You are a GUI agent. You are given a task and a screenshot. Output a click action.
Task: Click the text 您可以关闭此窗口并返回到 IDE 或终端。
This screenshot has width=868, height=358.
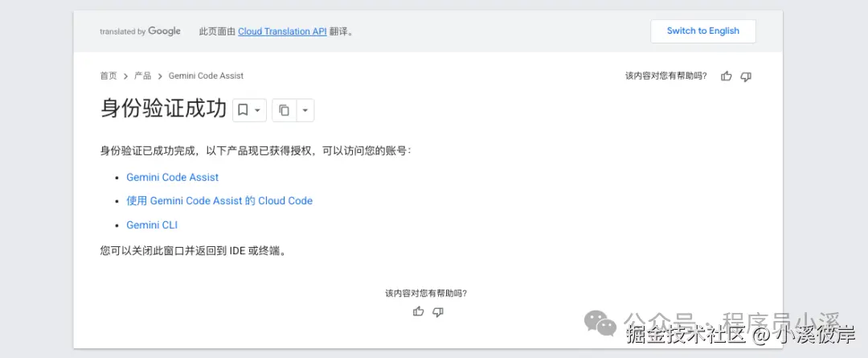(194, 251)
